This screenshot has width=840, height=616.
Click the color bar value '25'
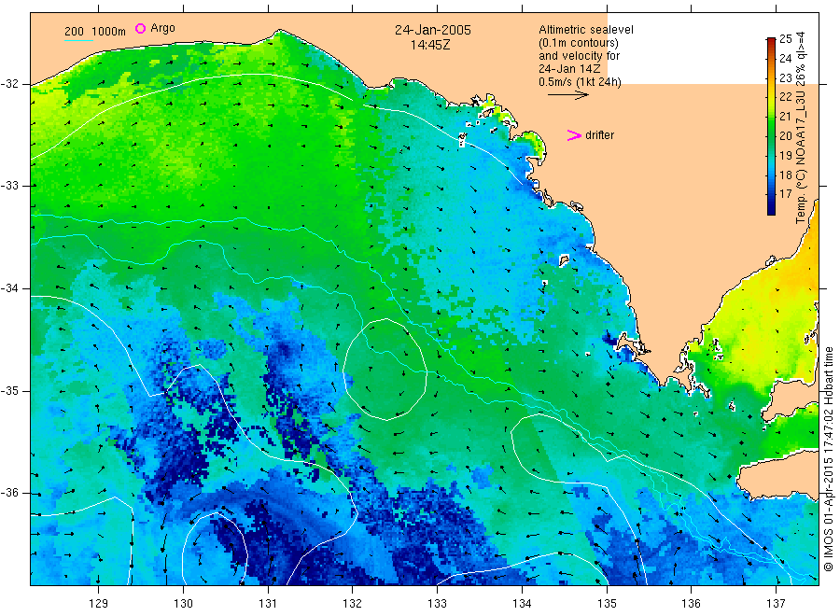(785, 38)
